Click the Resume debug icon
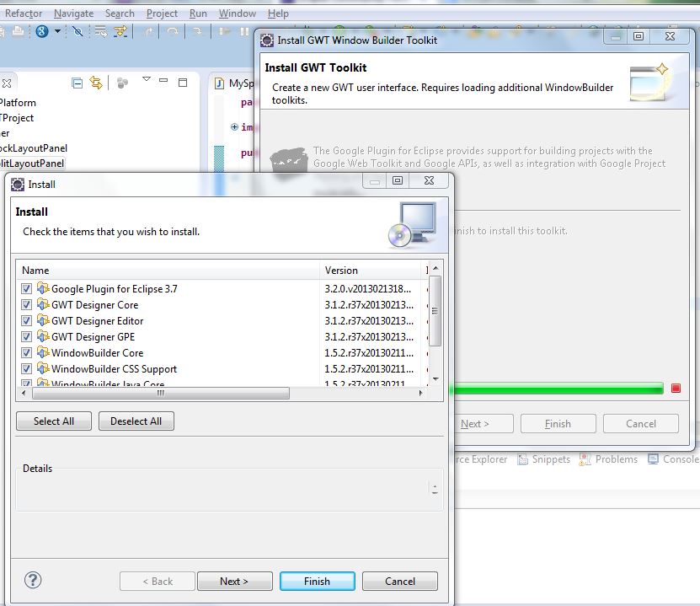Image resolution: width=700 pixels, height=606 pixels. click(x=225, y=31)
